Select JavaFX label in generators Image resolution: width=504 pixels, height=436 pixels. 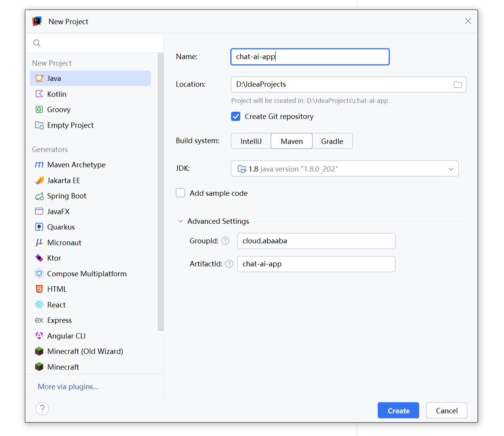[x=58, y=211]
